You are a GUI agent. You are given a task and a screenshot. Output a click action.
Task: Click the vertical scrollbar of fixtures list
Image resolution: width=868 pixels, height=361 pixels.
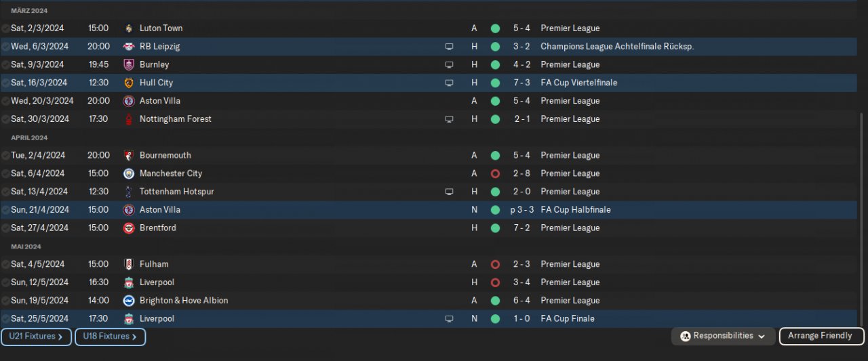(863, 217)
